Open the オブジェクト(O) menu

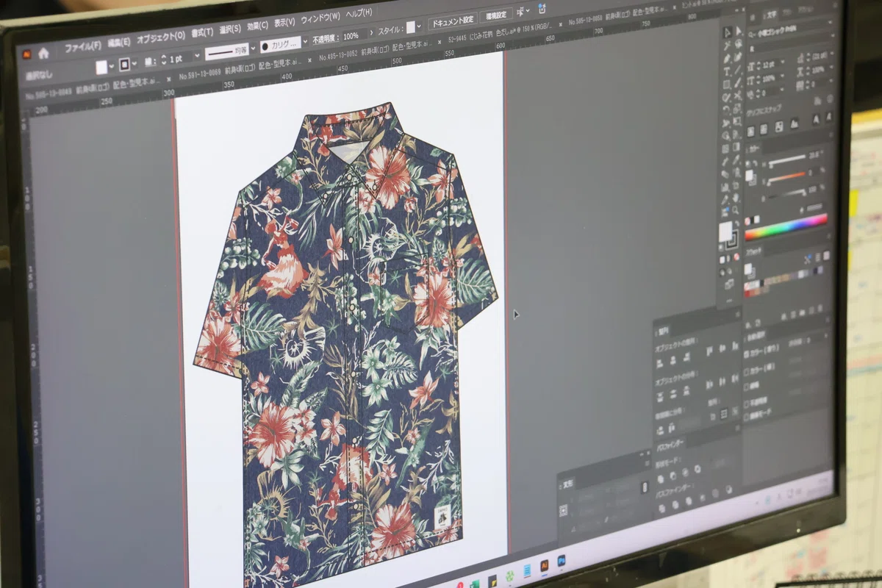click(x=160, y=37)
